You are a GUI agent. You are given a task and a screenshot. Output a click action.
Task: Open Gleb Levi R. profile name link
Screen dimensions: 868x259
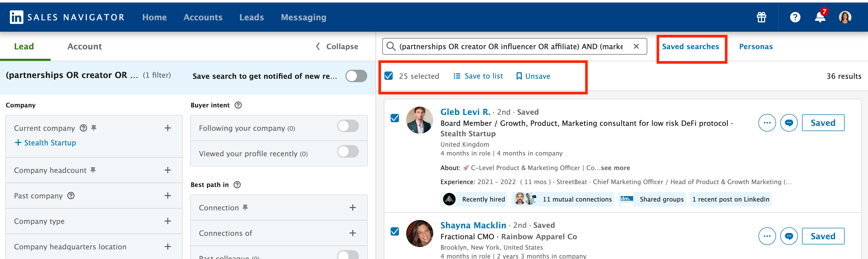click(465, 112)
